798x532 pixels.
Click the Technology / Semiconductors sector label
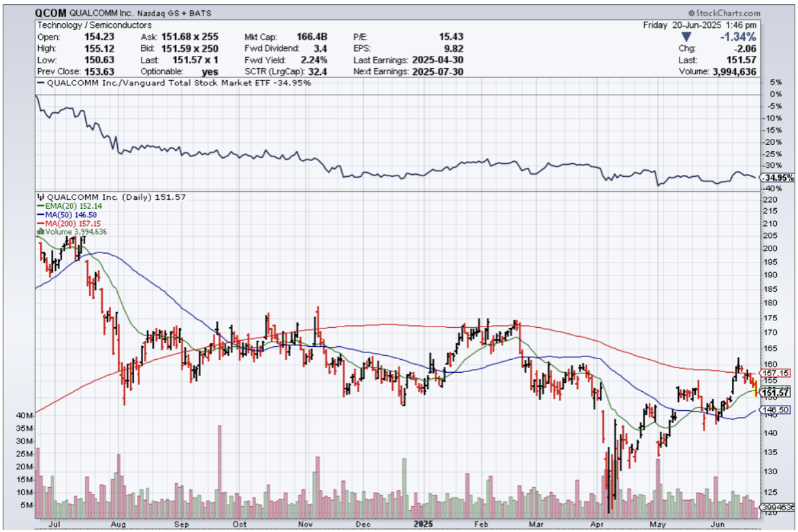(x=94, y=25)
